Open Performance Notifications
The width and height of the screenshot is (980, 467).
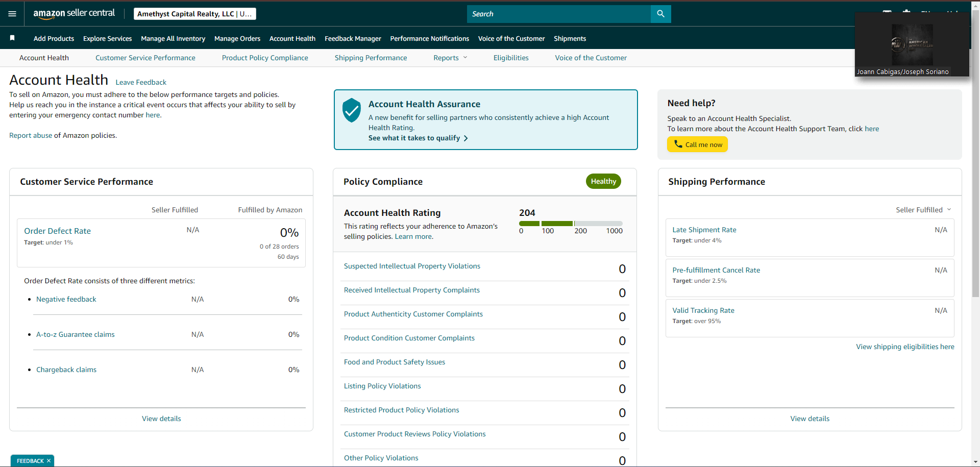[429, 38]
